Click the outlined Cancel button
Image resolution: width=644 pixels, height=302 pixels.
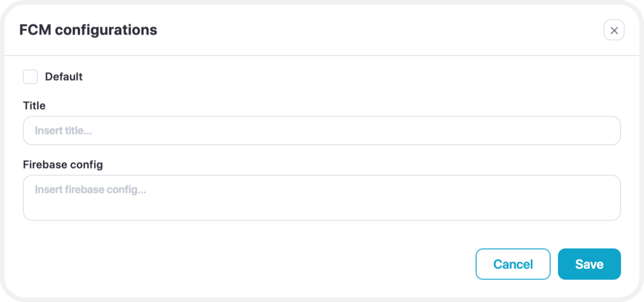coord(513,264)
